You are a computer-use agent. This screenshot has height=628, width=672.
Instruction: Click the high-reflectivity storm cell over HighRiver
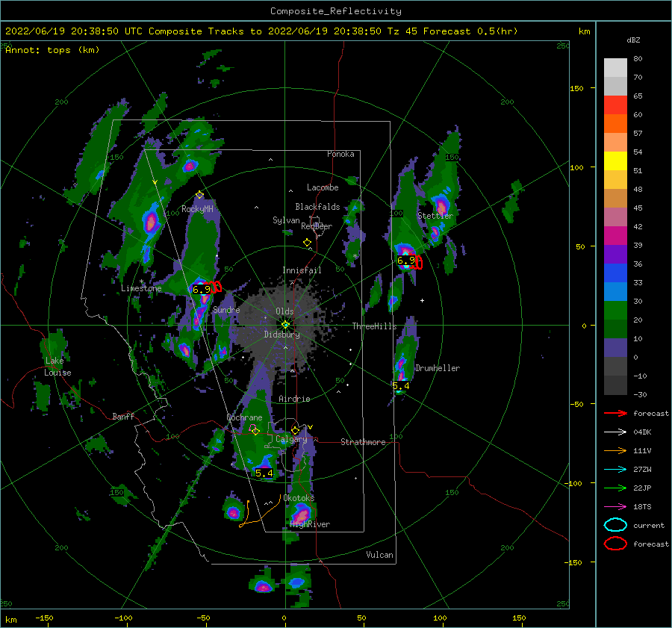coord(302,513)
